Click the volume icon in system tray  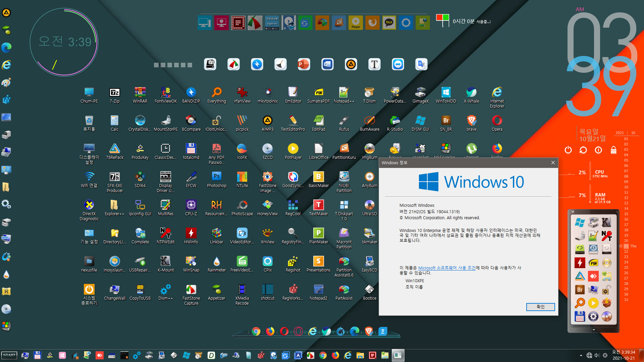(x=597, y=355)
